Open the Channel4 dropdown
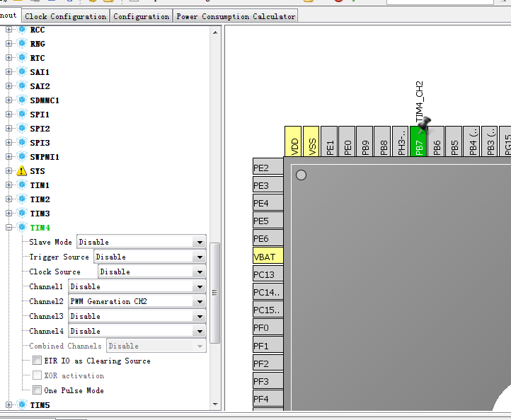The height and width of the screenshot is (420, 511). pyautogui.click(x=137, y=331)
